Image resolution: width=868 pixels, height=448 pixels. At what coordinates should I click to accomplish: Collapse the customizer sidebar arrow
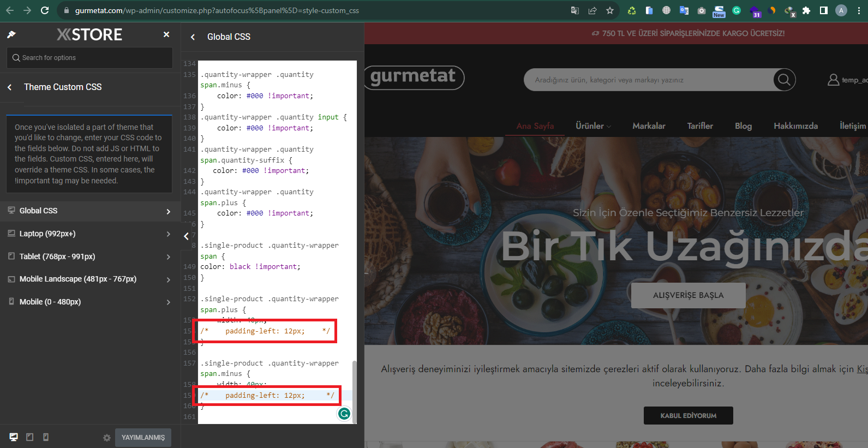(x=186, y=236)
